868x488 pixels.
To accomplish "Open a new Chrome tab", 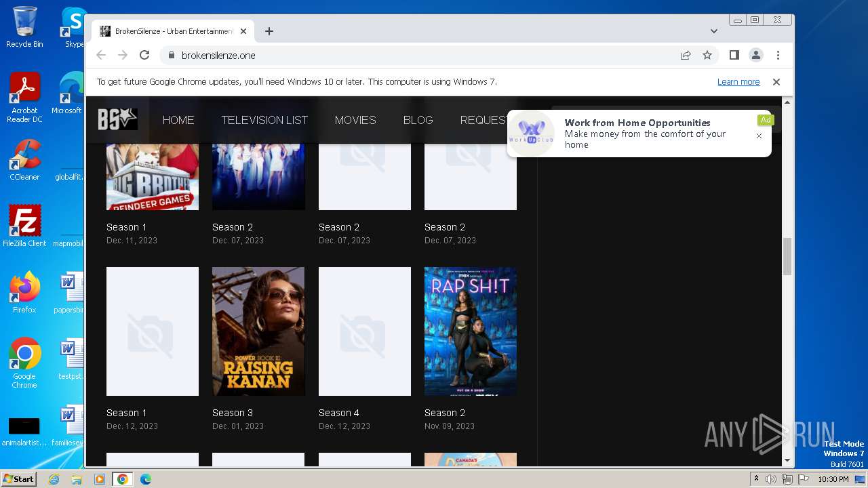I will click(269, 31).
